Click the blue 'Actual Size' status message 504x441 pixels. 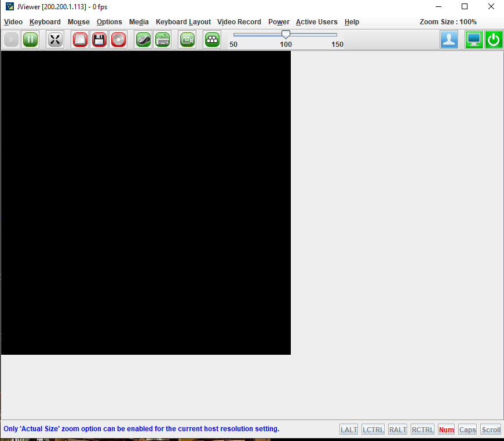141,428
